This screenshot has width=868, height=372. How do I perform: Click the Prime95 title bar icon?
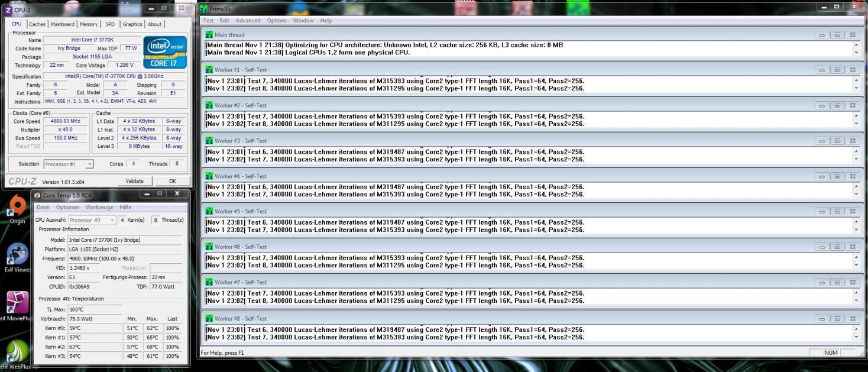pos(204,8)
